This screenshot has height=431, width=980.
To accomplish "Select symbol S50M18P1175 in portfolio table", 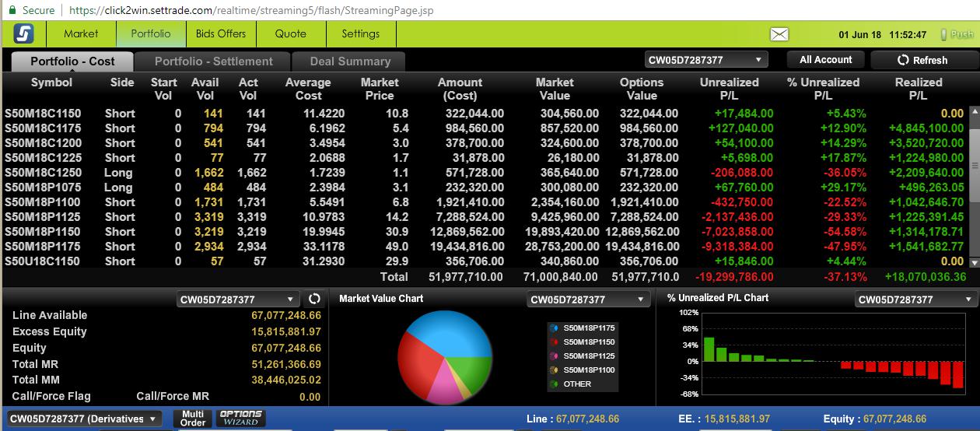I will point(42,247).
